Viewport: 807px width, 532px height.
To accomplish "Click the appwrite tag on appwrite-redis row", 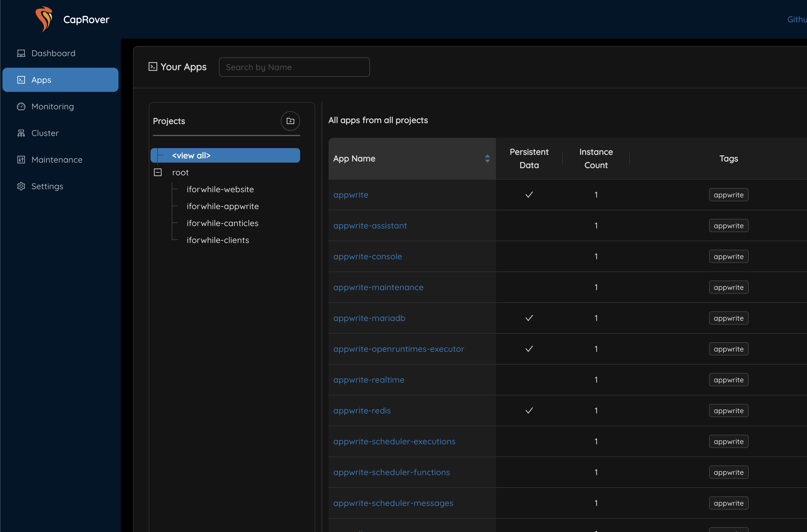I will click(x=728, y=410).
